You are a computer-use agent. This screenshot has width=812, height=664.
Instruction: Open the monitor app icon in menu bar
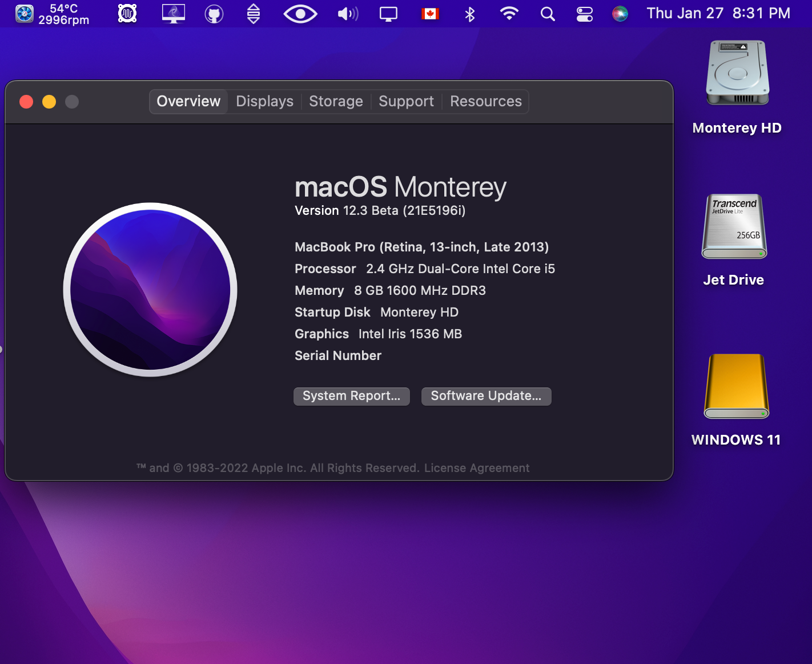click(174, 14)
